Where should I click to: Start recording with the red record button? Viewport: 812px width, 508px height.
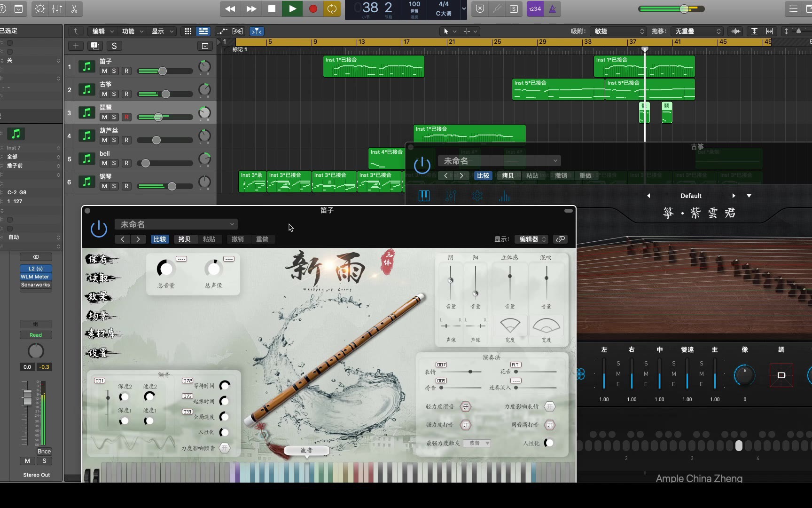point(313,9)
